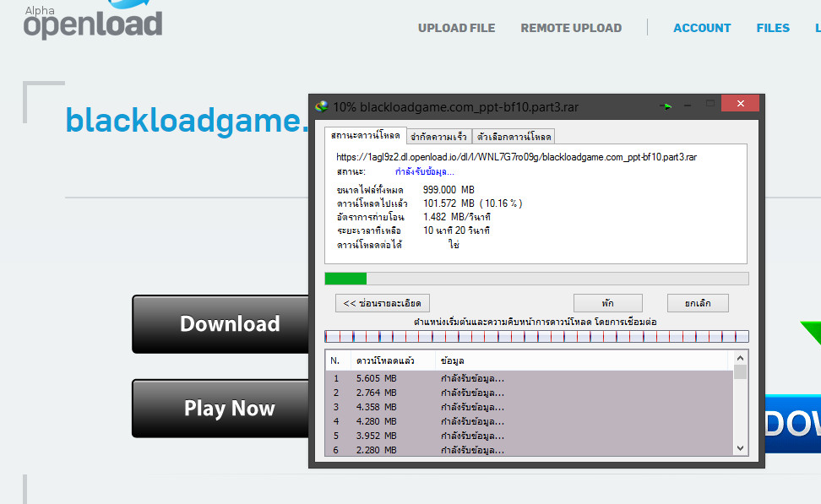This screenshot has width=821, height=504.
Task: Click the 999.000 MB file size value
Action: coord(449,189)
